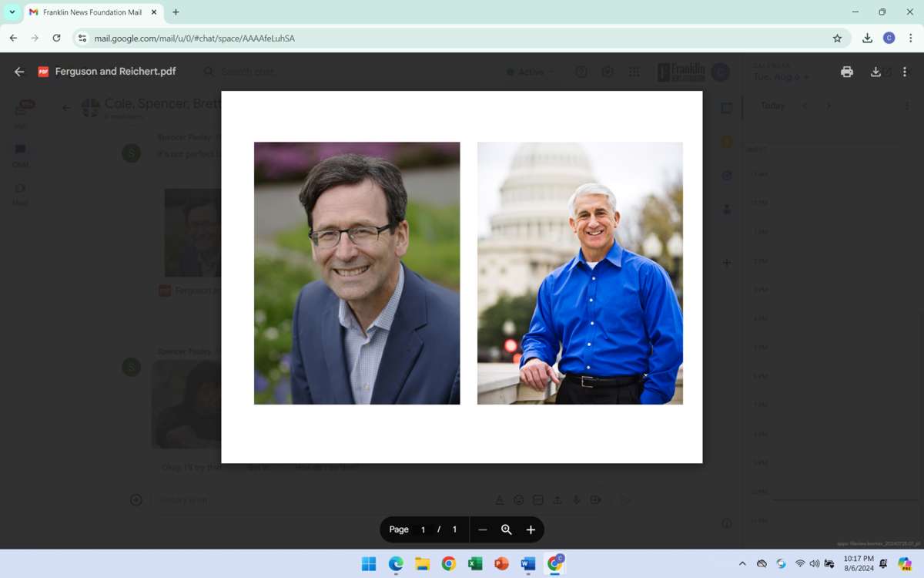Image resolution: width=924 pixels, height=578 pixels.
Task: View site information in the address bar
Action: pos(82,38)
